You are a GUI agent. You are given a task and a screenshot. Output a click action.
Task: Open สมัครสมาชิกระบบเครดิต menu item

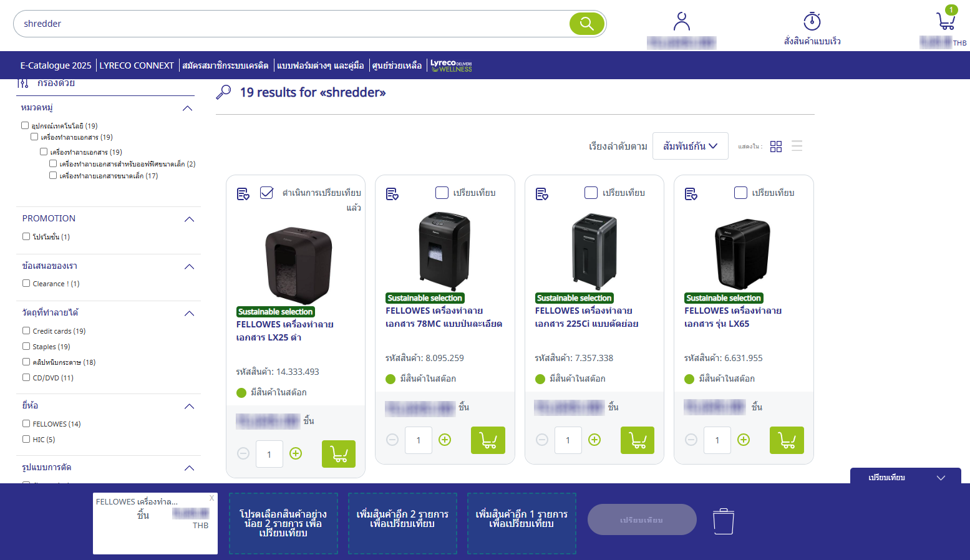[225, 65]
